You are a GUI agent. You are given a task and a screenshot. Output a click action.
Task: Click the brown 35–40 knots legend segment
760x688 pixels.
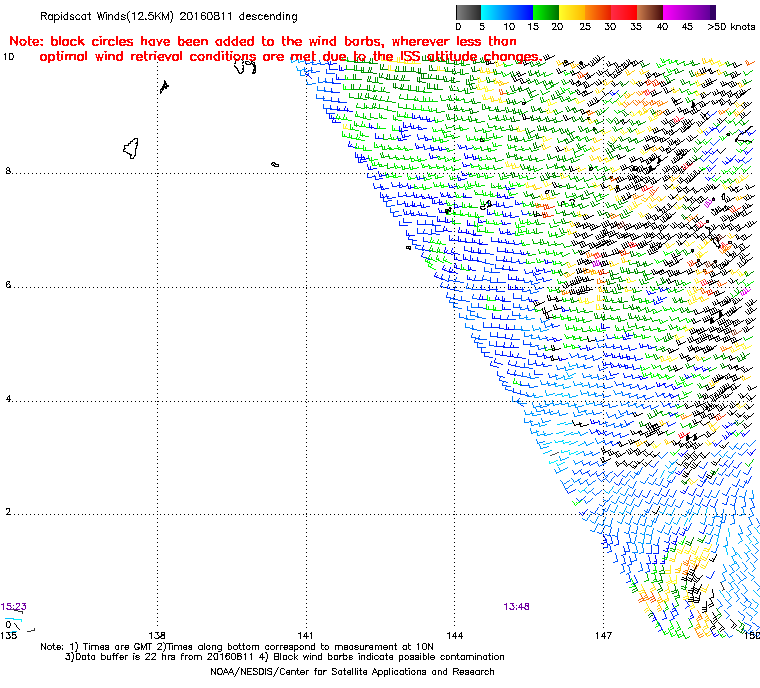coord(650,12)
